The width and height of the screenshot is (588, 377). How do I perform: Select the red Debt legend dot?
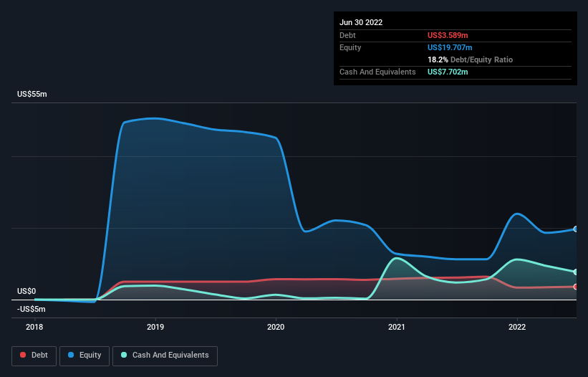coord(23,355)
